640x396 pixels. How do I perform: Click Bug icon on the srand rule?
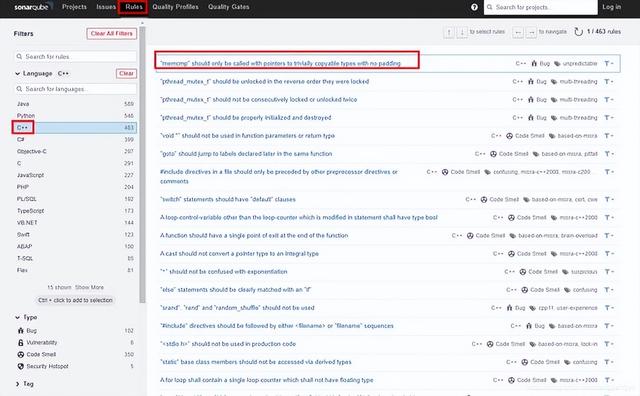(509, 308)
